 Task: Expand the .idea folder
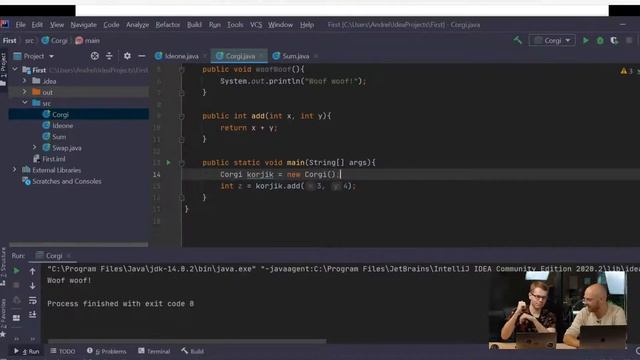24,81
